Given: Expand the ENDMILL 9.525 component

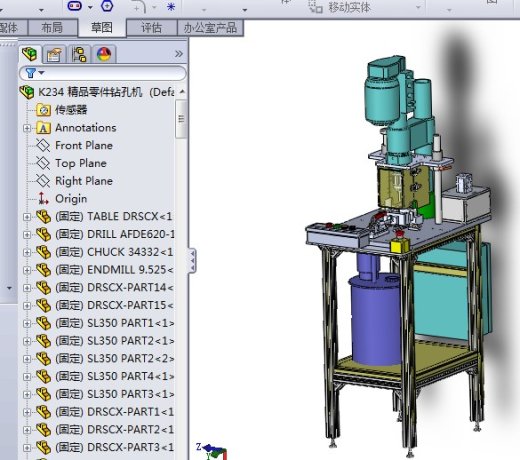Looking at the screenshot, I should (x=27, y=270).
